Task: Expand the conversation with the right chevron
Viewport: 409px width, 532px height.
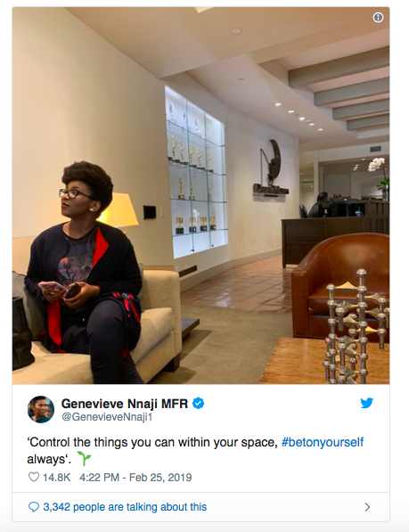Action: click(x=367, y=507)
